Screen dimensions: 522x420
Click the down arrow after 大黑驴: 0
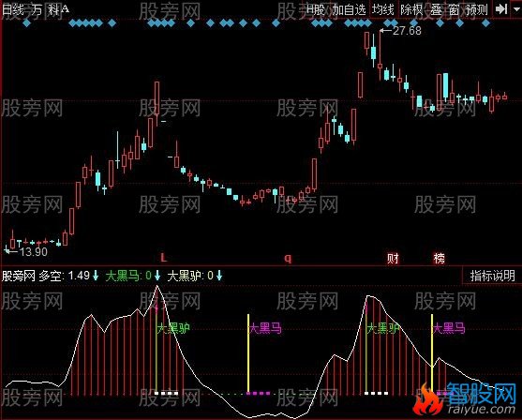219,276
